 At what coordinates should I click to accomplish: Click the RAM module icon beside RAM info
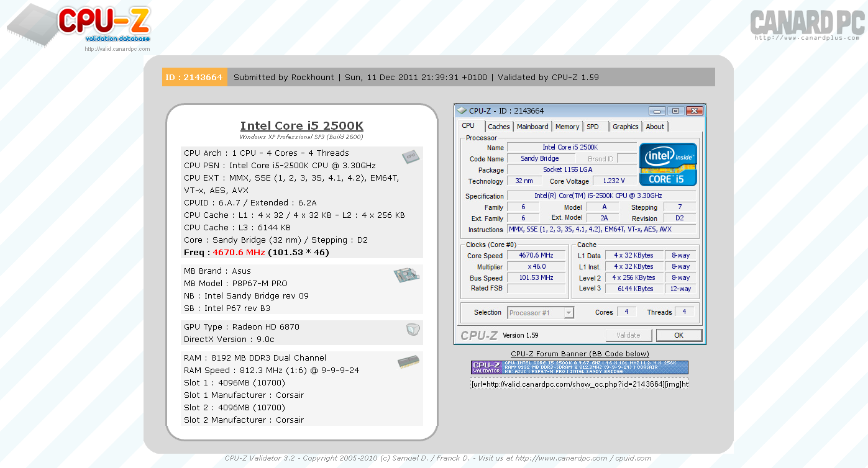tap(408, 361)
